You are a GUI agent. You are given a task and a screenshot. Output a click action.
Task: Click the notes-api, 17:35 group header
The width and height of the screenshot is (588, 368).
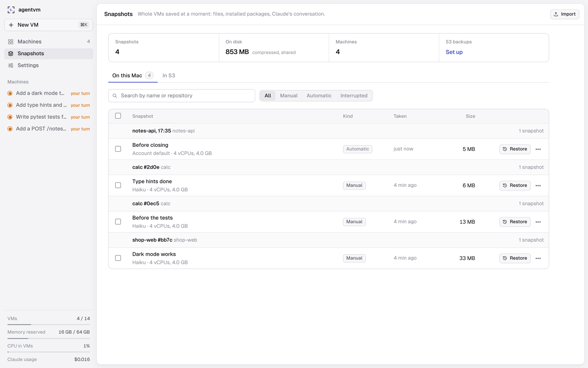click(329, 131)
